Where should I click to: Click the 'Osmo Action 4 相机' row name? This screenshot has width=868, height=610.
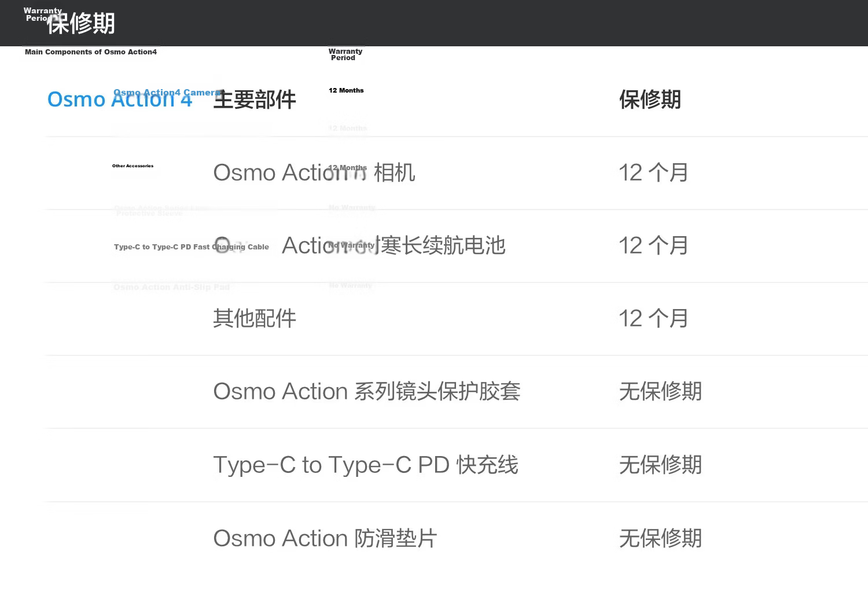click(x=314, y=172)
